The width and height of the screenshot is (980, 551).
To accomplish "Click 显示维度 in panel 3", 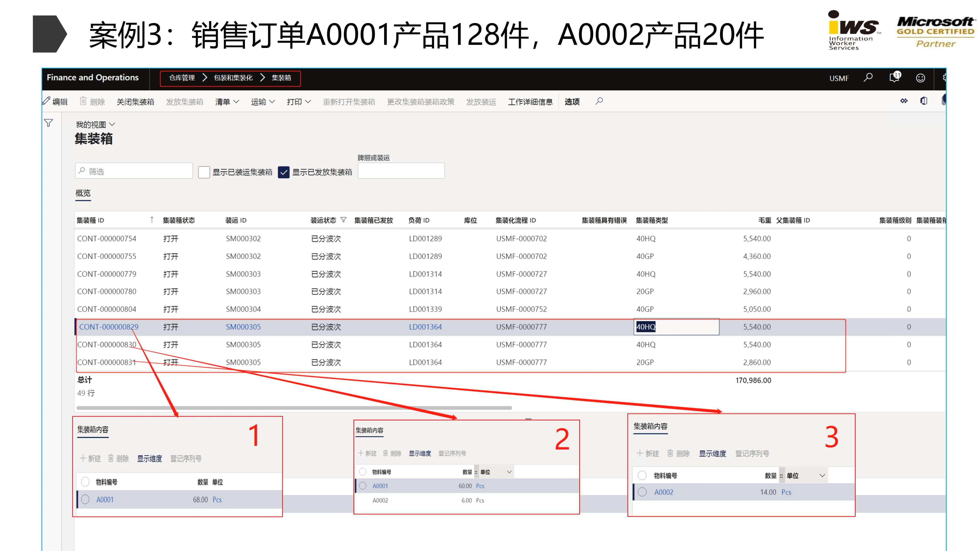I will coord(713,454).
